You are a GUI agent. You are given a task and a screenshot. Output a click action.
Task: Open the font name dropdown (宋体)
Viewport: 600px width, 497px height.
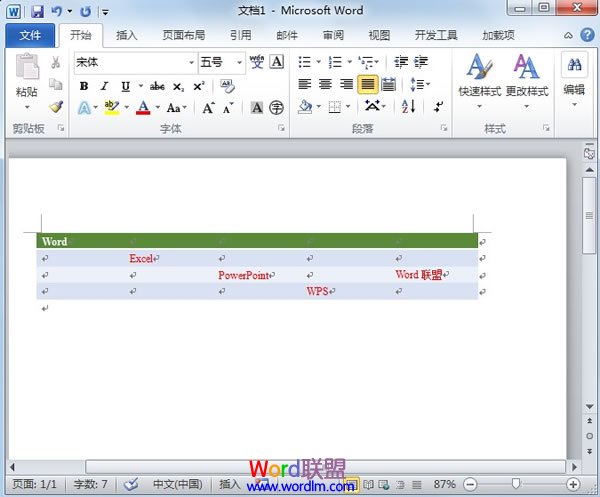tap(192, 62)
